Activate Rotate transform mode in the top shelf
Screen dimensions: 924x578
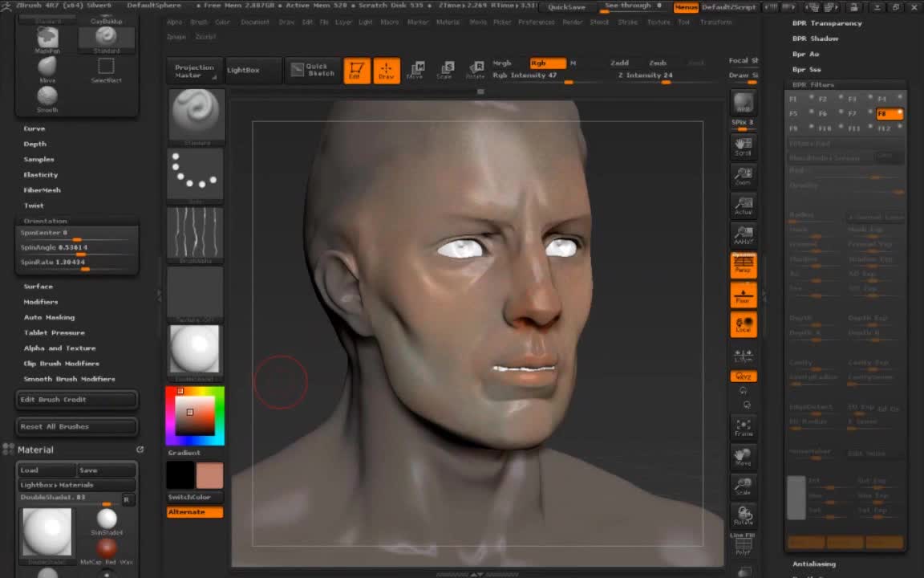click(475, 70)
